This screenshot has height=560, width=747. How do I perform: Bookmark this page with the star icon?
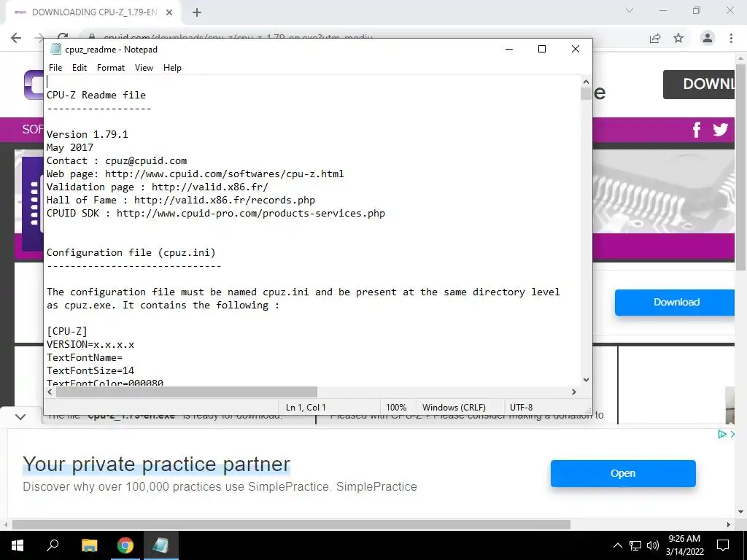678,38
